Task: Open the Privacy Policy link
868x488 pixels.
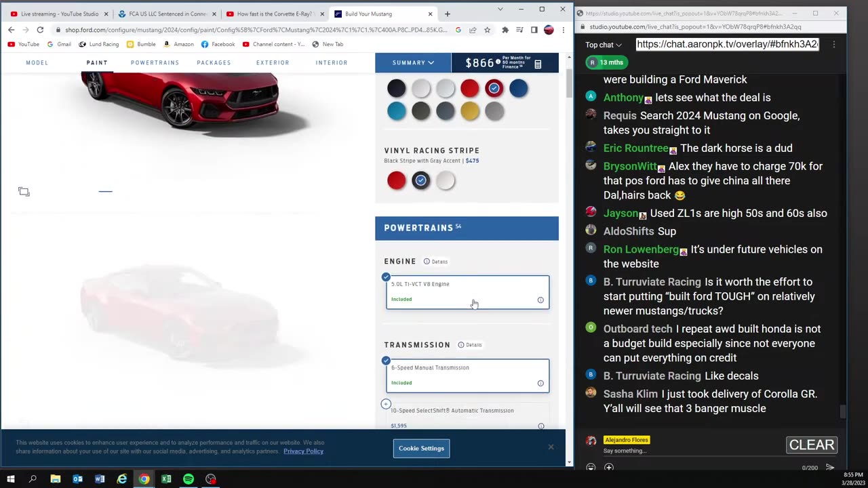Action: (x=303, y=451)
